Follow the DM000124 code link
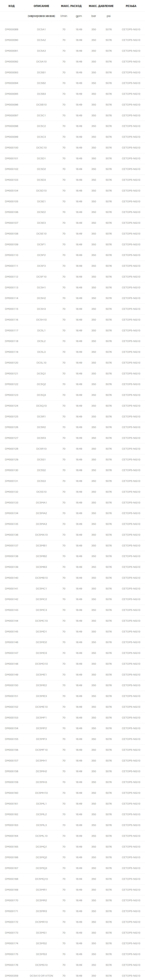The height and width of the screenshot is (980, 145). coord(12,406)
